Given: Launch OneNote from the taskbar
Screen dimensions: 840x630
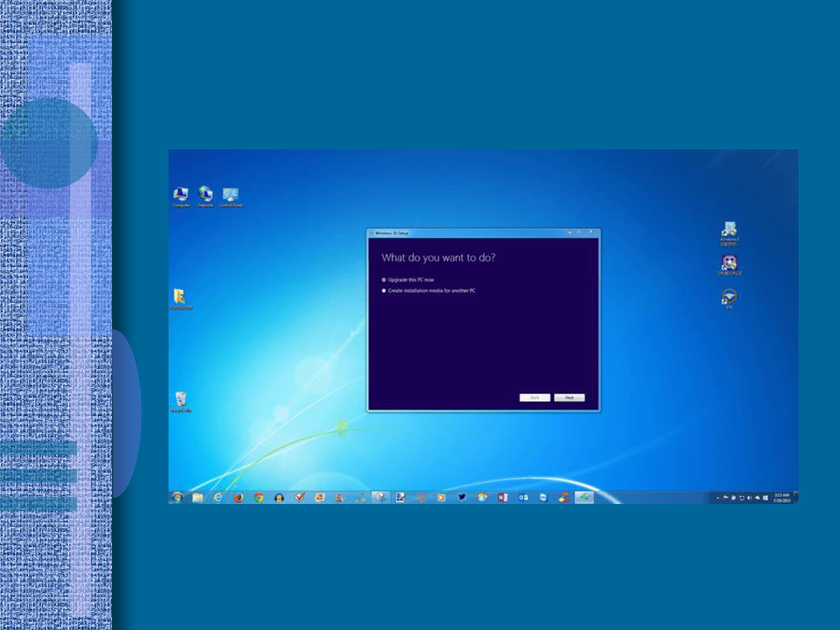Looking at the screenshot, I should pos(502,497).
